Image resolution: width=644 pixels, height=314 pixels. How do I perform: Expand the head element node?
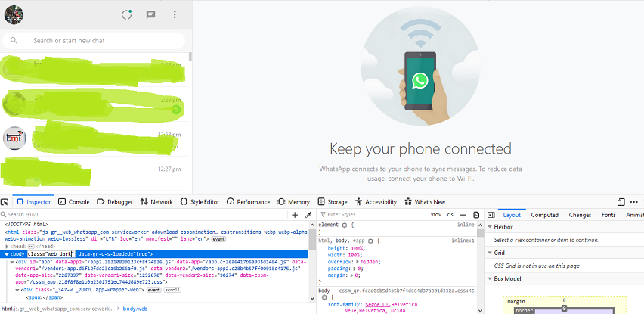click(x=7, y=246)
